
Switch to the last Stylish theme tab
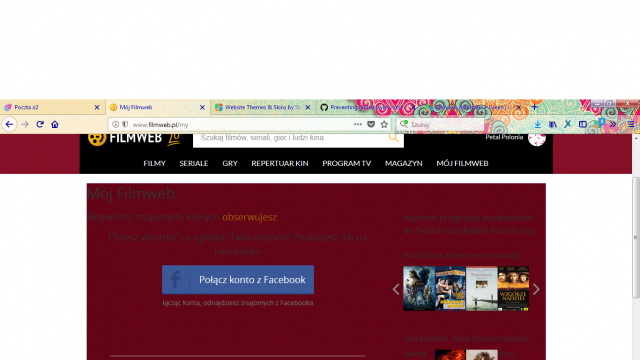473,107
